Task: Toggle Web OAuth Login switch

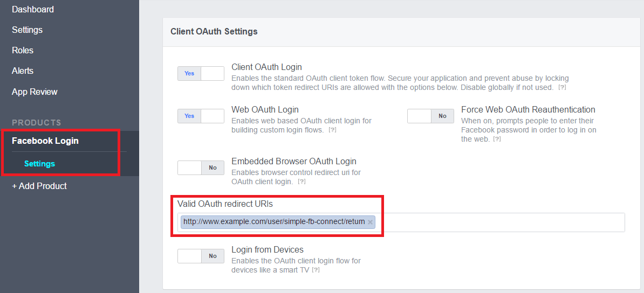Action: coord(201,116)
